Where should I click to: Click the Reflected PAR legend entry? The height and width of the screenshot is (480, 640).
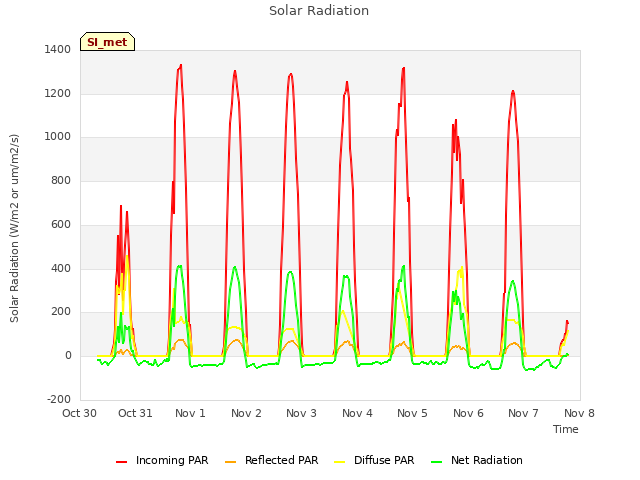[271, 460]
